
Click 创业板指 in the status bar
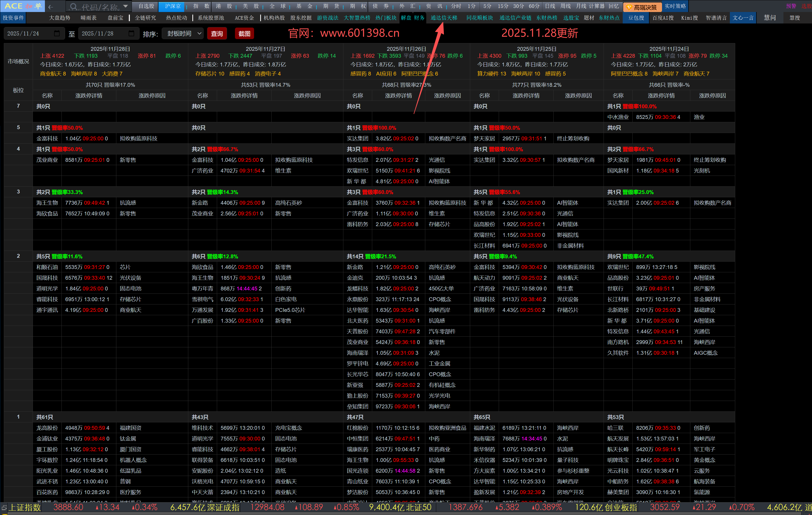point(620,508)
